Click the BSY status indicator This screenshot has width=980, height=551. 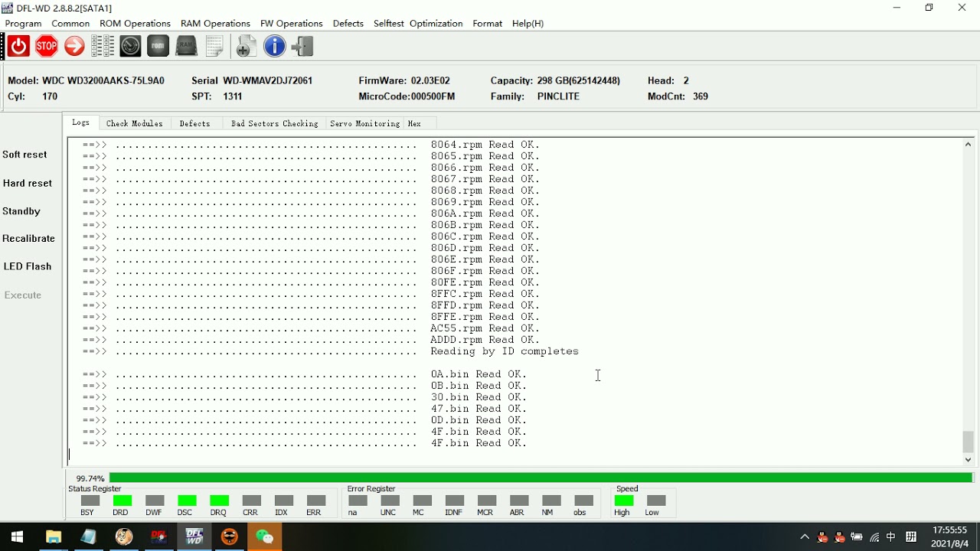click(90, 500)
